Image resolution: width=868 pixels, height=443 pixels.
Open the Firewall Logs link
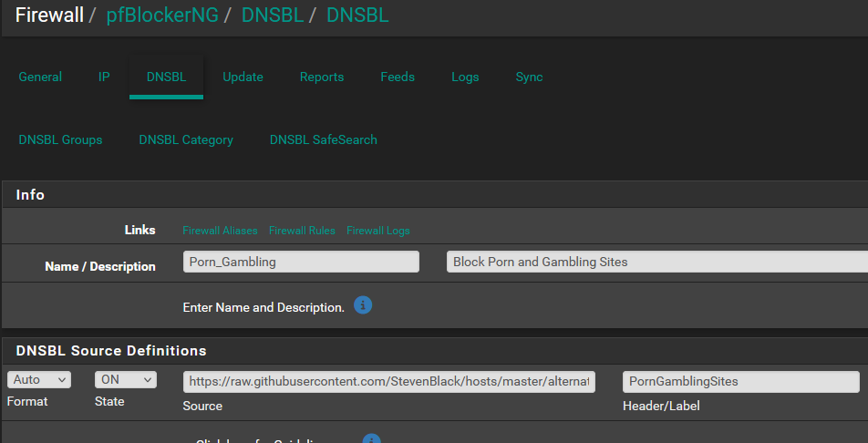tap(377, 231)
